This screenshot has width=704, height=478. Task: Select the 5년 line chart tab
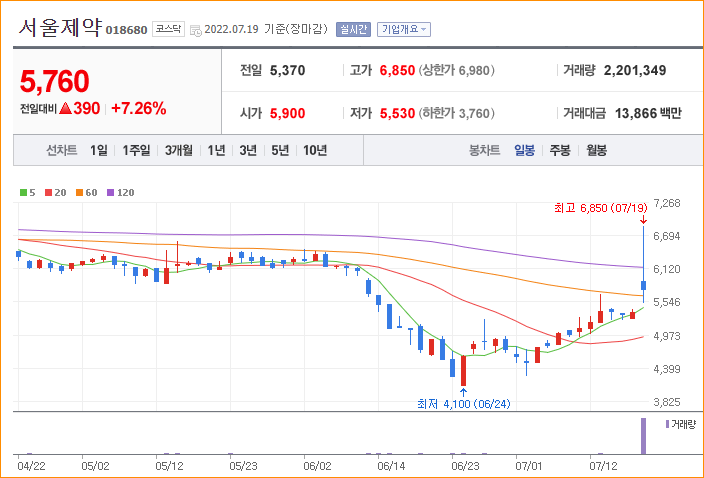(x=280, y=150)
